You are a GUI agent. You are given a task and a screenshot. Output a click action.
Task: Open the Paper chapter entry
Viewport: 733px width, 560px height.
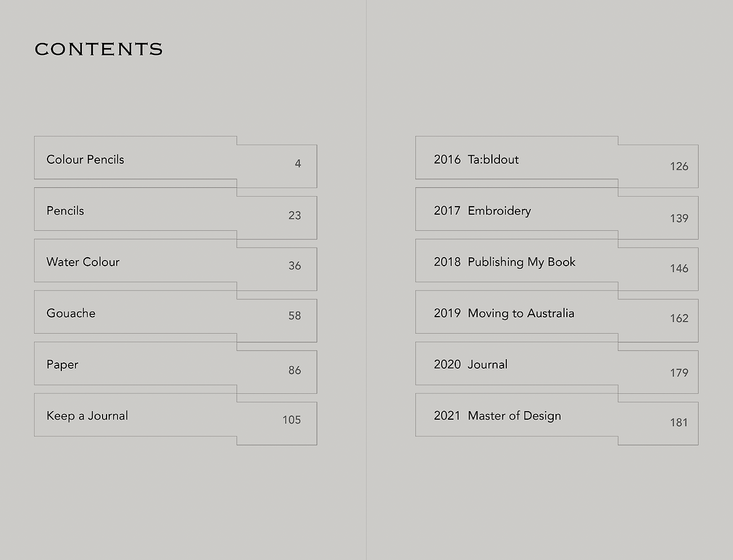coord(135,364)
